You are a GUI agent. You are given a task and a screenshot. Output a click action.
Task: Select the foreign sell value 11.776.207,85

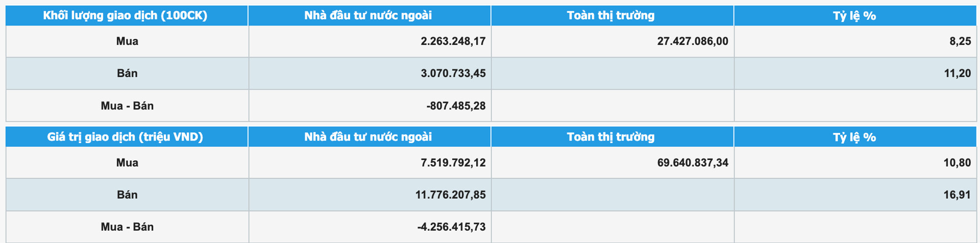[x=450, y=195]
